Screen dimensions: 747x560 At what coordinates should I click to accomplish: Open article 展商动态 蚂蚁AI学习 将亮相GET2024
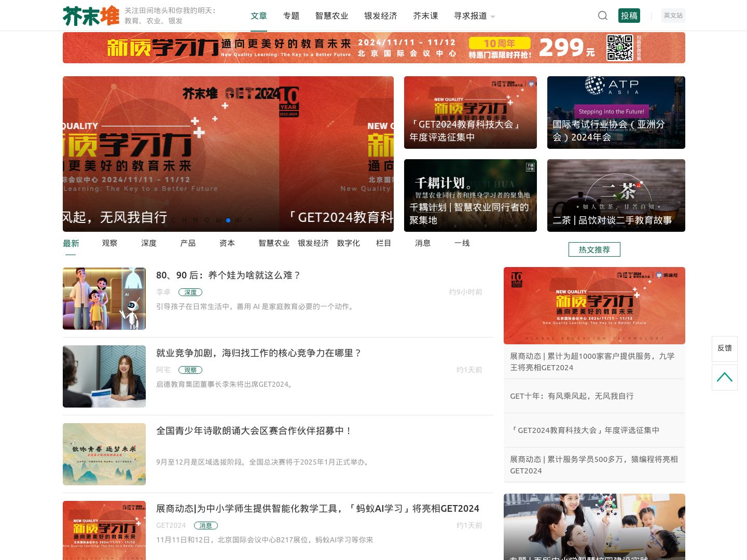click(317, 509)
